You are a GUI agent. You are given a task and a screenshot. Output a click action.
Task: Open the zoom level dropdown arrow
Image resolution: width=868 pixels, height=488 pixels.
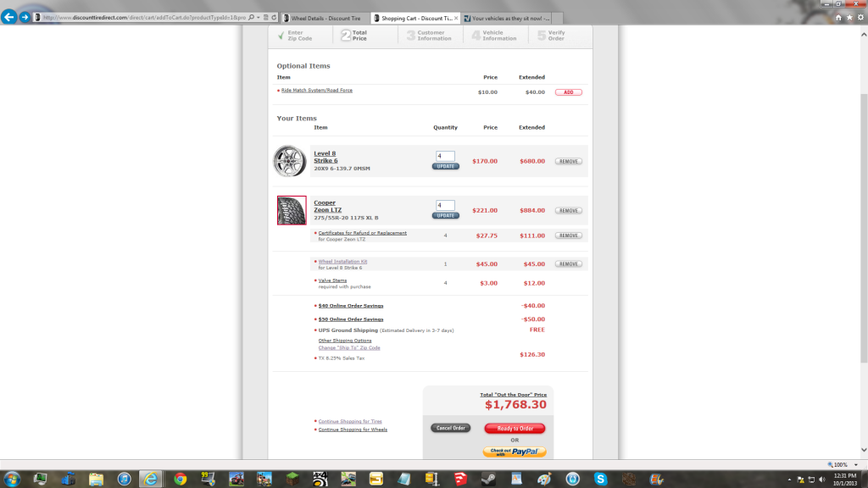pos(856,465)
